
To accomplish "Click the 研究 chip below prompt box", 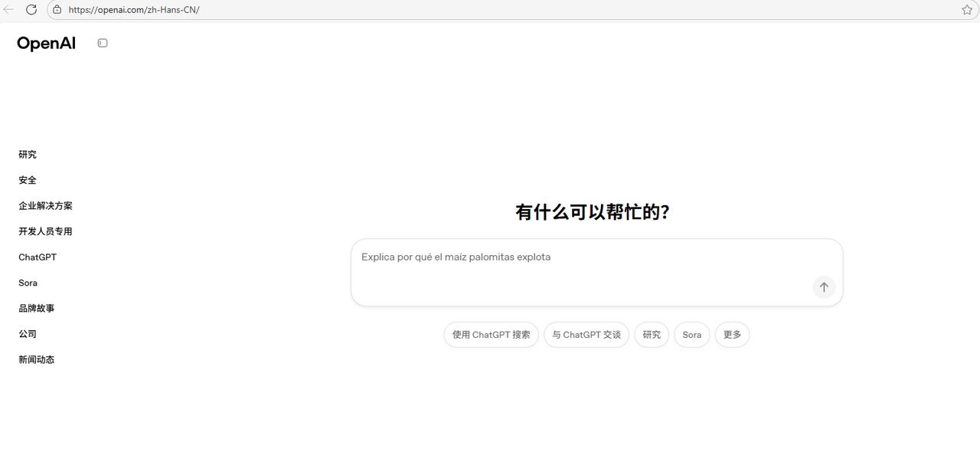I will coord(652,335).
